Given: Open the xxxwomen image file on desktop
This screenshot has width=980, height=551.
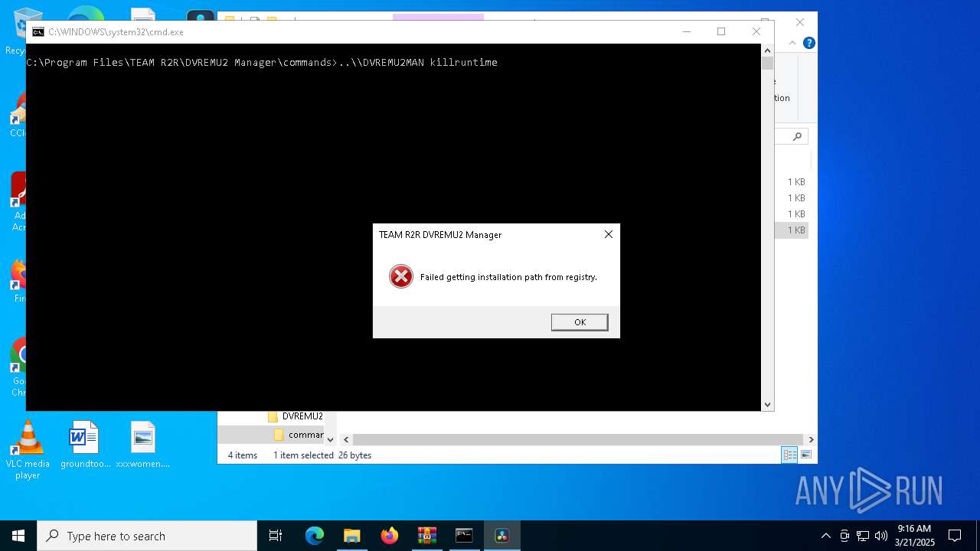Looking at the screenshot, I should (x=143, y=445).
